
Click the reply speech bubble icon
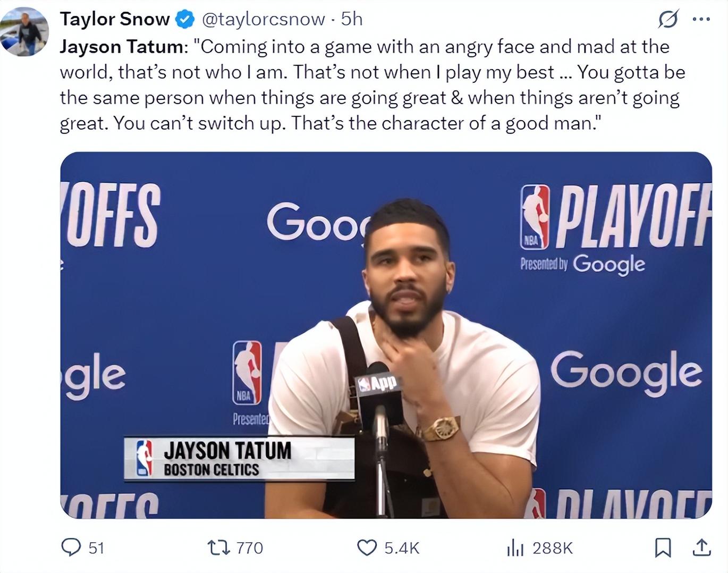(71, 547)
